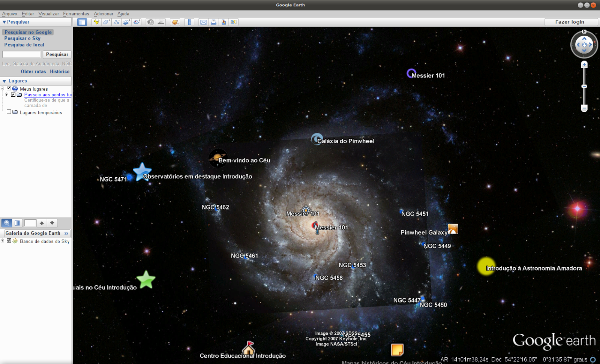This screenshot has height=364, width=600.
Task: Click the Print icon in toolbar
Action: click(x=213, y=22)
